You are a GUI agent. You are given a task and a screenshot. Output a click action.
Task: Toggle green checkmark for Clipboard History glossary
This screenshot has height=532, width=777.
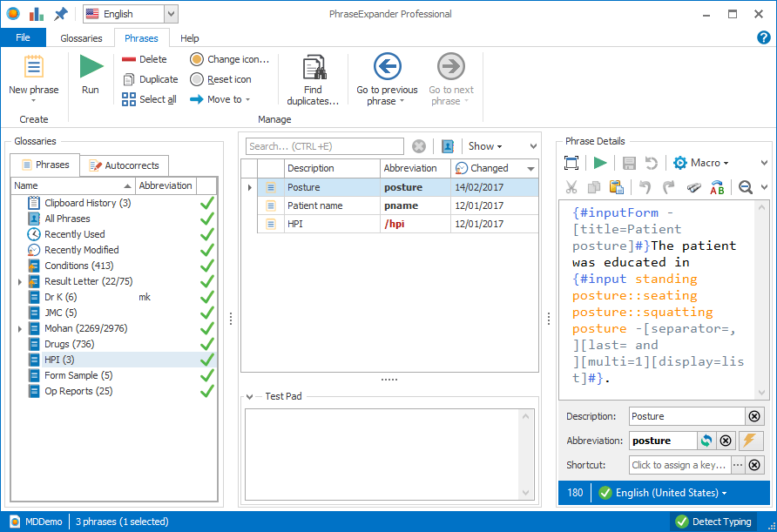(207, 203)
